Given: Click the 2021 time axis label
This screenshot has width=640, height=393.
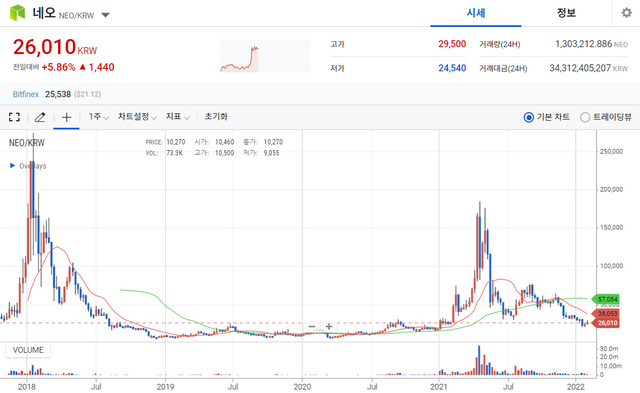Looking at the screenshot, I should pos(439,386).
